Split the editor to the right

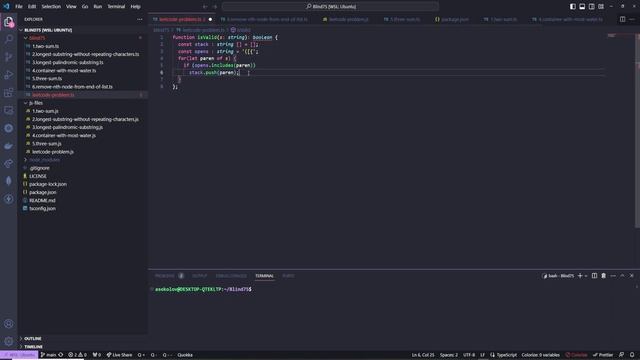(622, 19)
